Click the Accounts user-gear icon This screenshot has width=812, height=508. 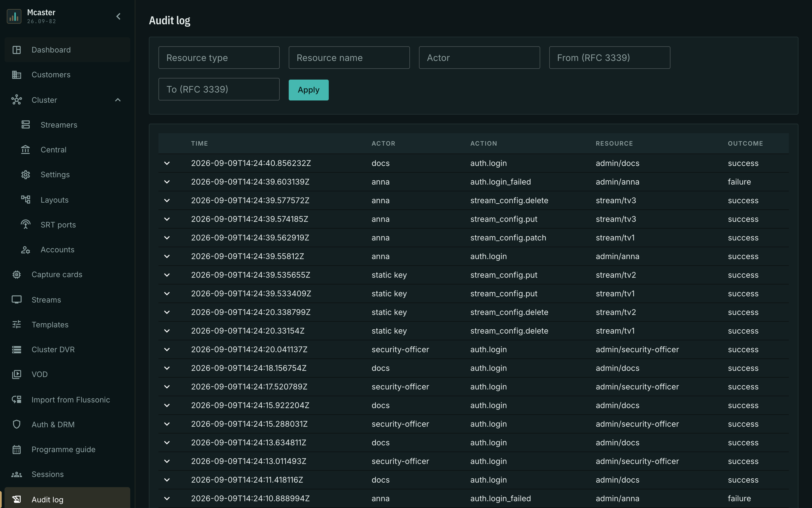click(x=25, y=250)
